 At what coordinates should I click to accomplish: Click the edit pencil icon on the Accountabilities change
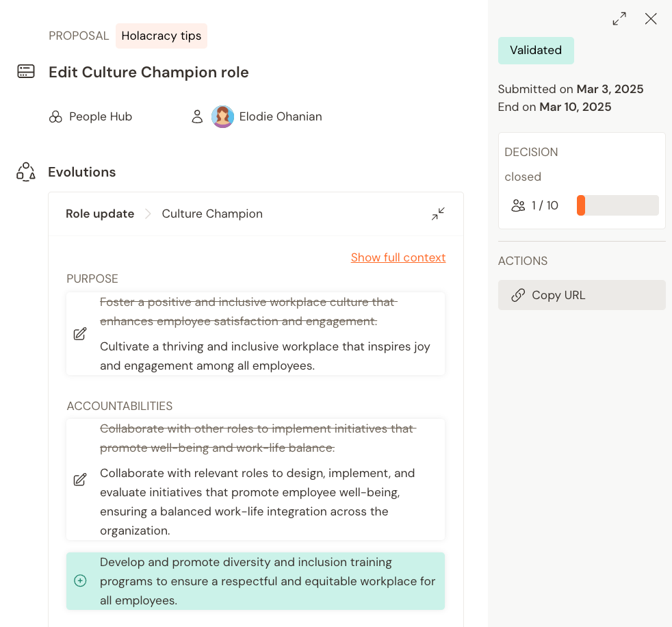pyautogui.click(x=80, y=479)
